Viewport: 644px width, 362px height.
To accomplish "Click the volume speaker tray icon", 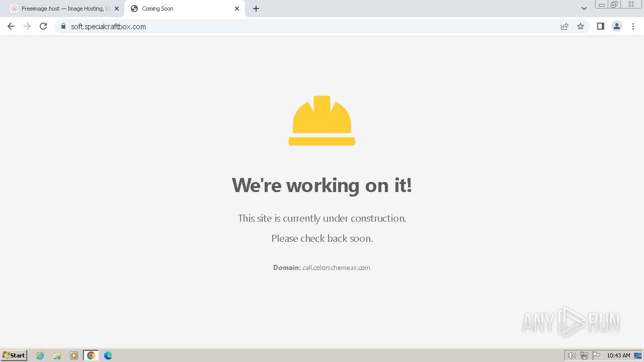I will point(572,355).
